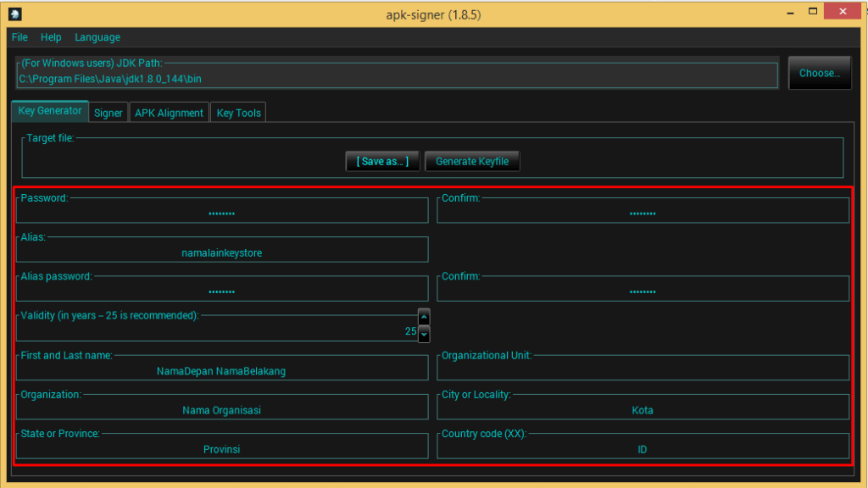Select the Organizational Unit field
This screenshot has width=868, height=488.
point(643,371)
